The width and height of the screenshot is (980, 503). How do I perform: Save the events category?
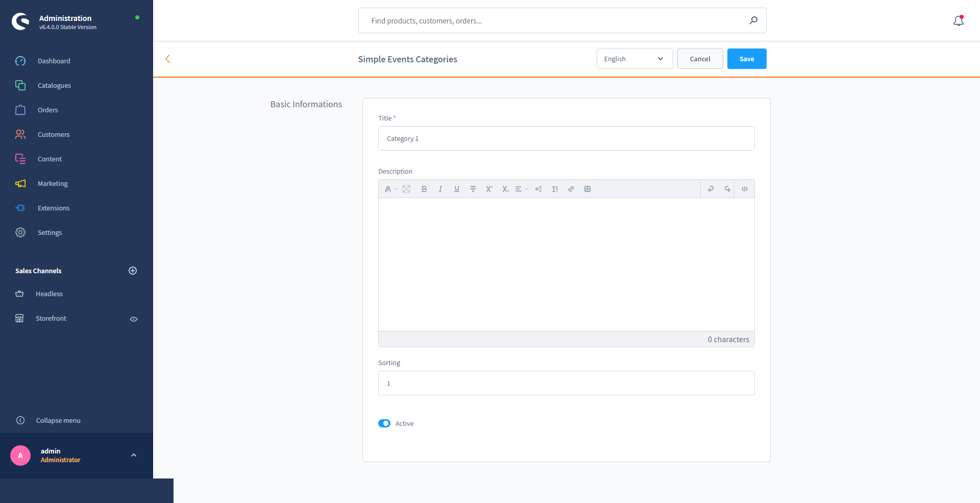tap(747, 59)
